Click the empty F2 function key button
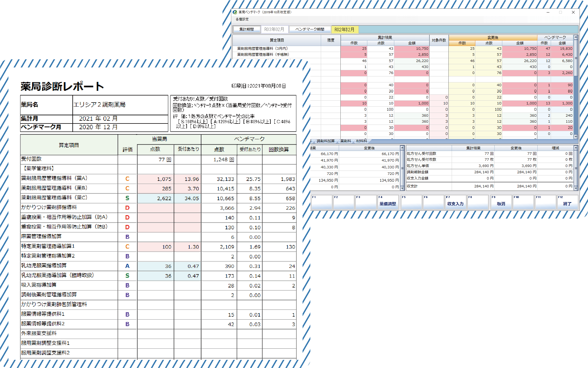The width and height of the screenshot is (588, 368). pos(344,202)
